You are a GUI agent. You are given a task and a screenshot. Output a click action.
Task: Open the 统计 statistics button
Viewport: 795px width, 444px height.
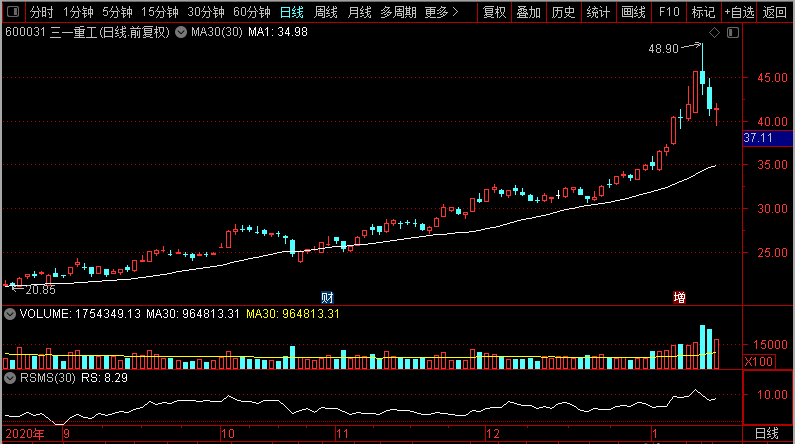(x=598, y=12)
